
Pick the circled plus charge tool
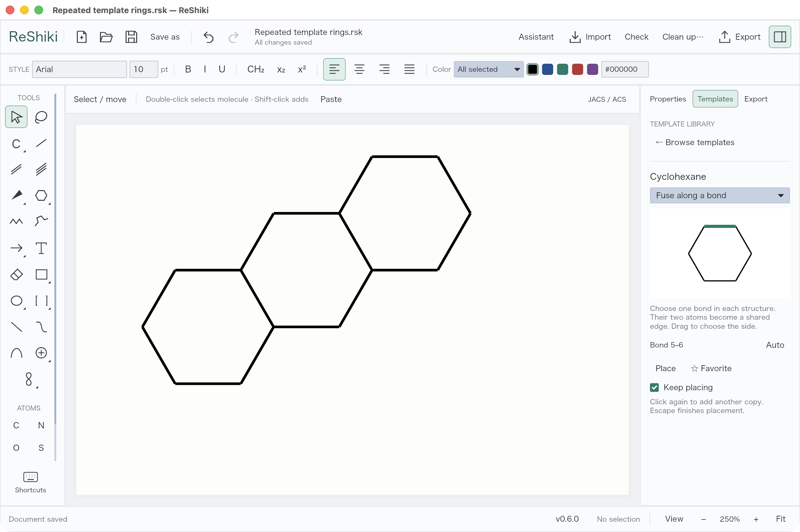41,353
